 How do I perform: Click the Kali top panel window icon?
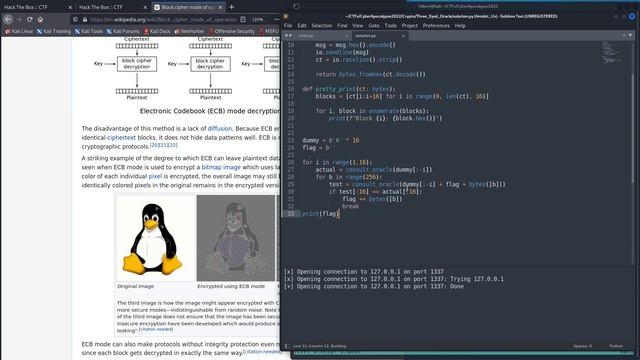296,6
